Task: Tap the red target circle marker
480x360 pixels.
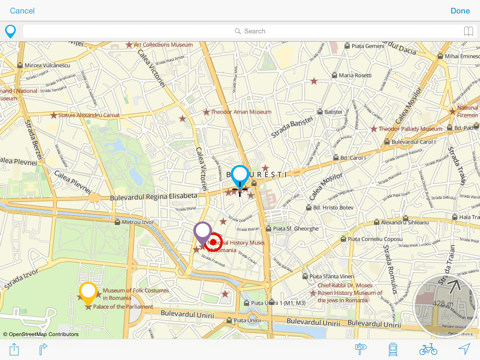Action: (213, 242)
